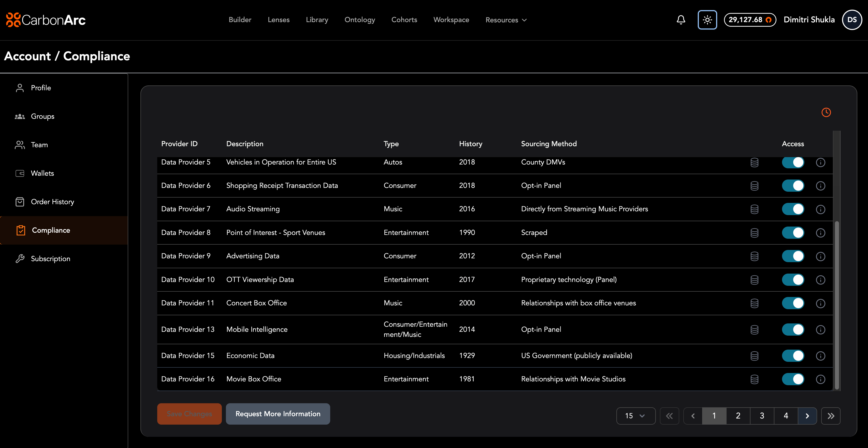Jump to page 3
The height and width of the screenshot is (448, 868).
pyautogui.click(x=762, y=416)
